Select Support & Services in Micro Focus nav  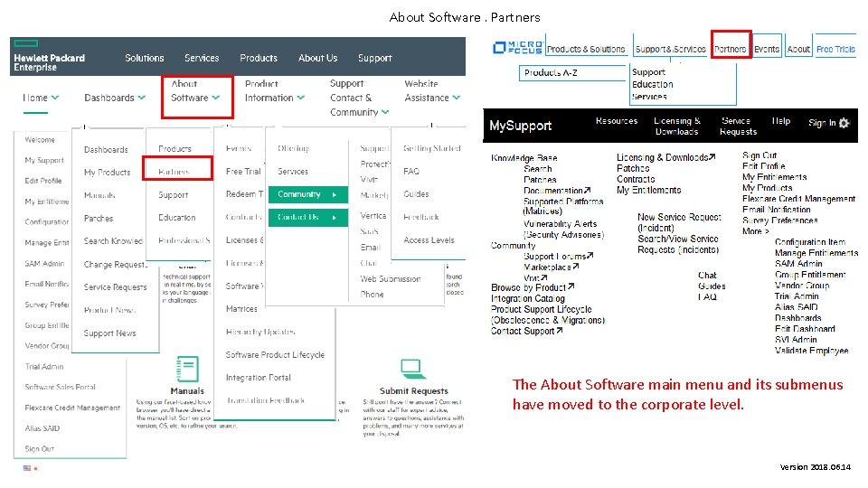pos(670,49)
